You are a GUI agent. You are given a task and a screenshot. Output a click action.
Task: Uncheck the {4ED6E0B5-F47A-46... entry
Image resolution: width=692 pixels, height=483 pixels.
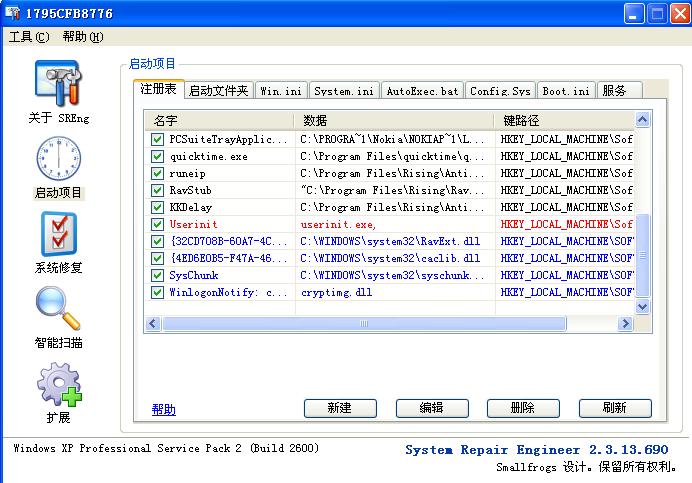point(157,258)
